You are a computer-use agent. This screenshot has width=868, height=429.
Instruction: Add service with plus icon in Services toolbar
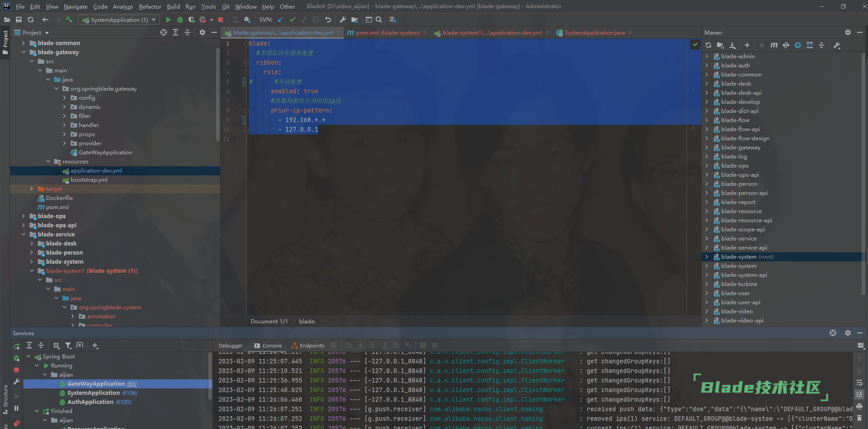95,346
